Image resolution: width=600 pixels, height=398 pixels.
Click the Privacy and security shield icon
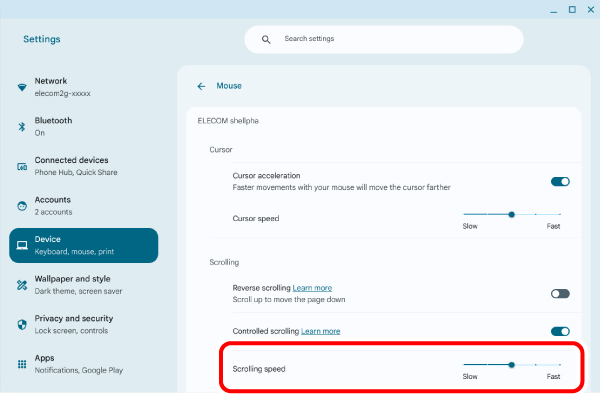tap(22, 325)
